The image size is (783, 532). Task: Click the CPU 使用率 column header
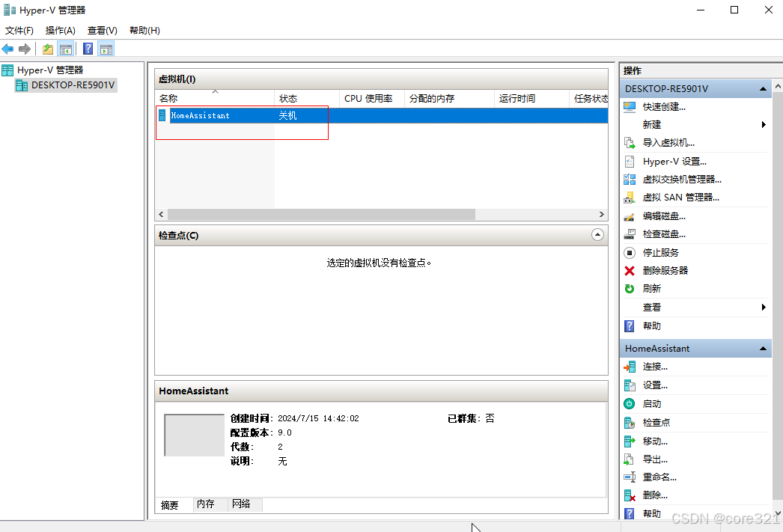(371, 98)
